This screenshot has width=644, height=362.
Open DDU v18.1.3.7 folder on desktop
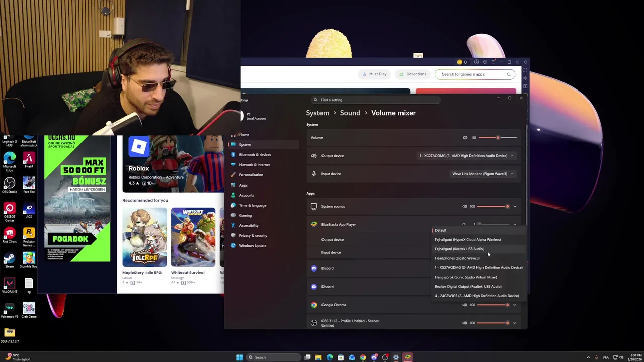9,335
